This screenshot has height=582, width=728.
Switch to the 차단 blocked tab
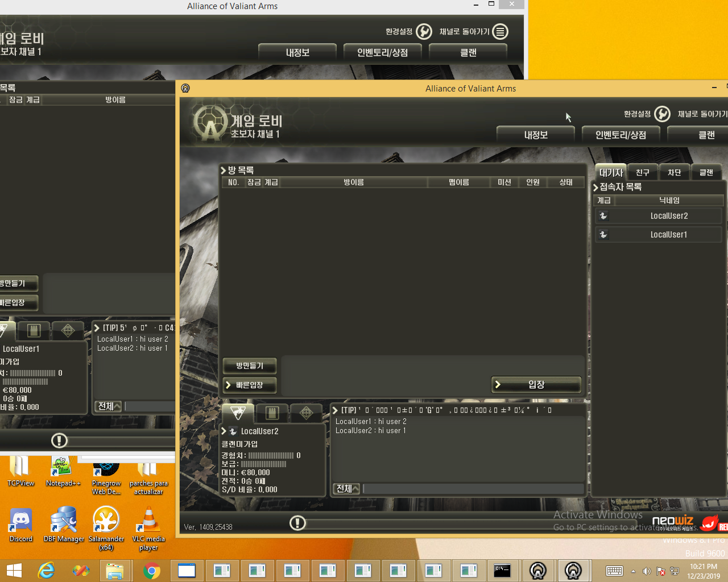click(x=675, y=172)
